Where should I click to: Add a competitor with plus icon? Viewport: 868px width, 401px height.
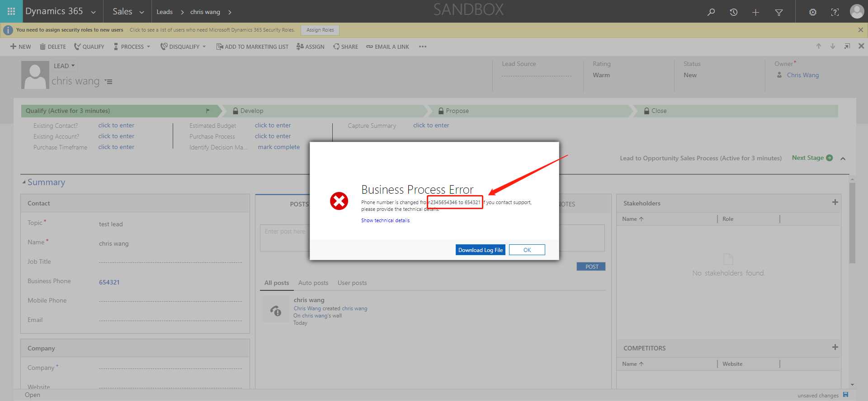point(835,347)
